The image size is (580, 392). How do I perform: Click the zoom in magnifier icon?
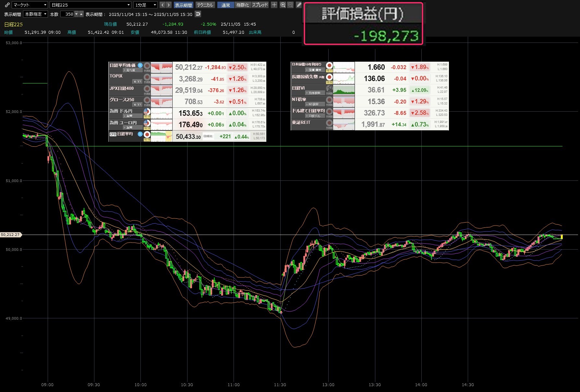(283, 5)
